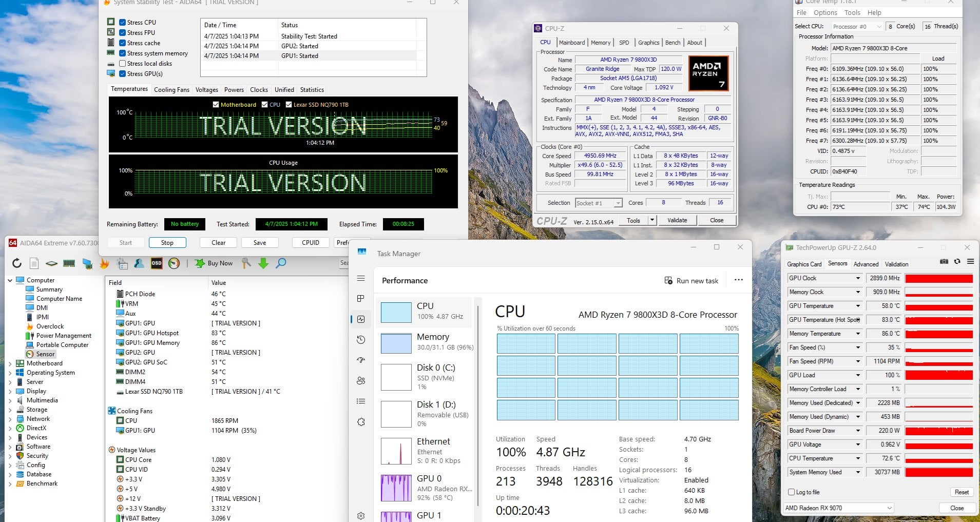Uncheck the Motherboard temperature graph checkbox

click(x=216, y=105)
